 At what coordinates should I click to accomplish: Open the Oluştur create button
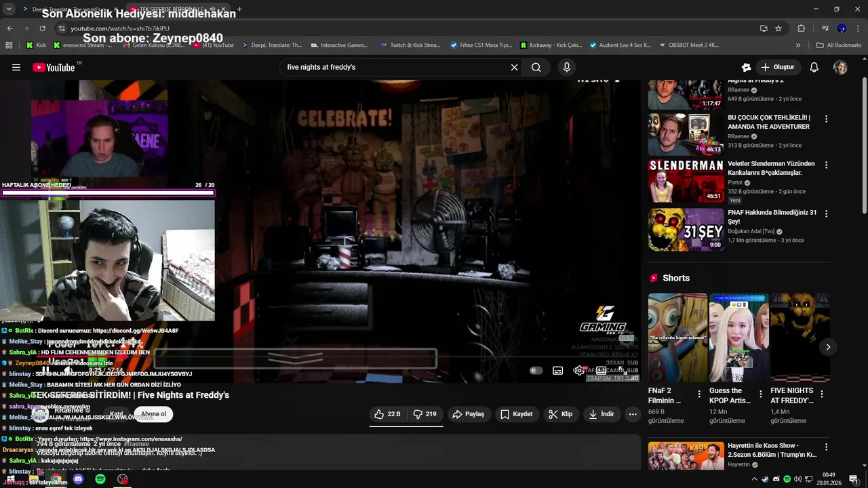(x=777, y=67)
